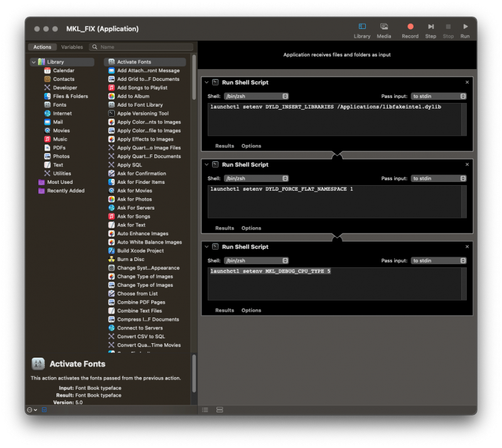This screenshot has height=448, width=502.
Task: Select Calendar category in Library
Action: click(63, 70)
